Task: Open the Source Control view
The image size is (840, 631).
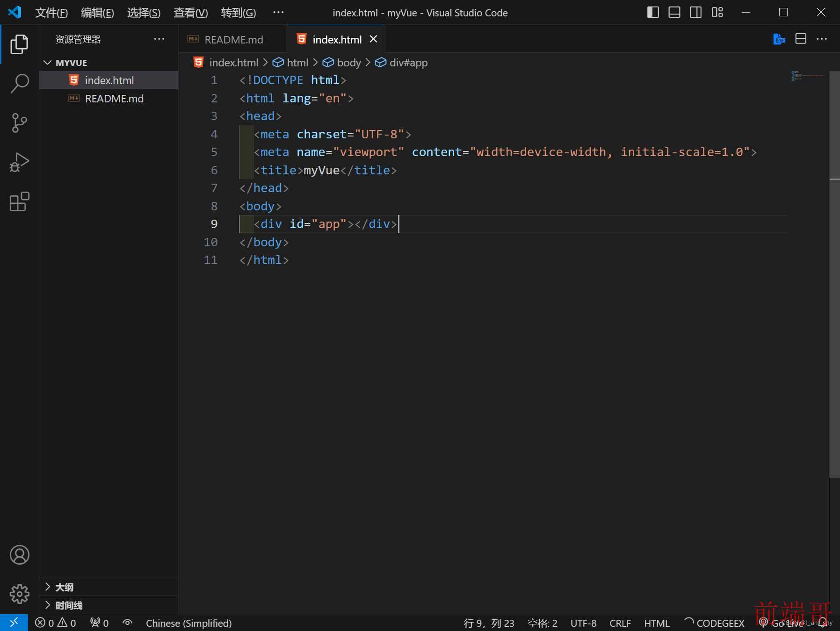Action: coord(19,123)
